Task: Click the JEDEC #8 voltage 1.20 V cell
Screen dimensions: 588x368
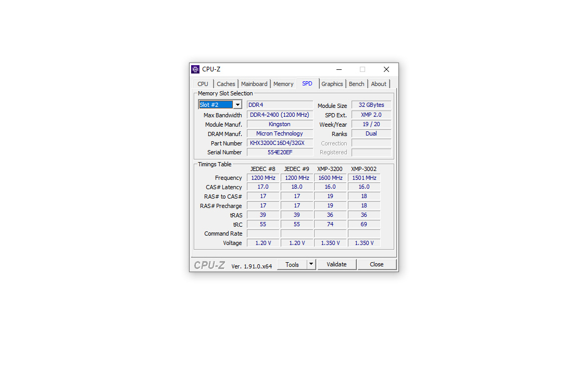Action: (263, 243)
